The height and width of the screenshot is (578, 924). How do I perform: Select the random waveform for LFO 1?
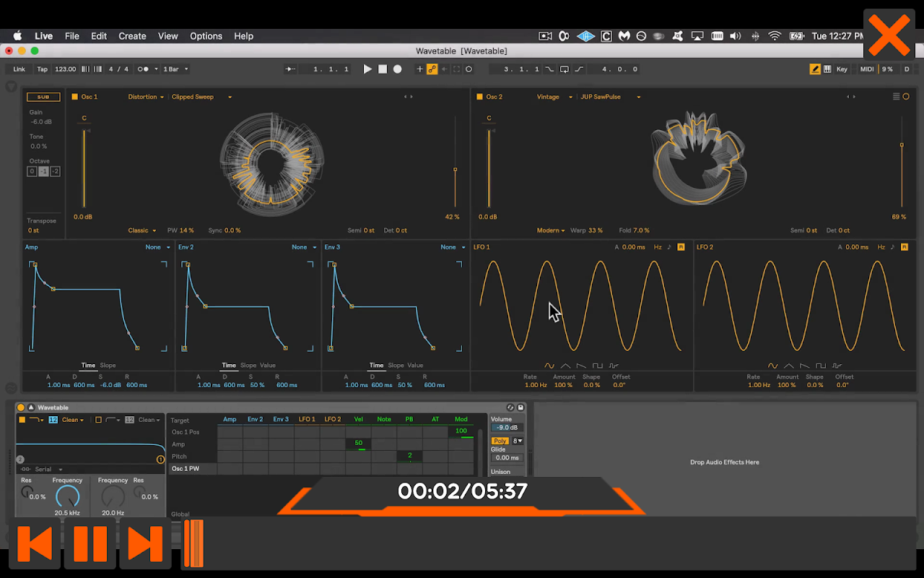[x=614, y=366]
